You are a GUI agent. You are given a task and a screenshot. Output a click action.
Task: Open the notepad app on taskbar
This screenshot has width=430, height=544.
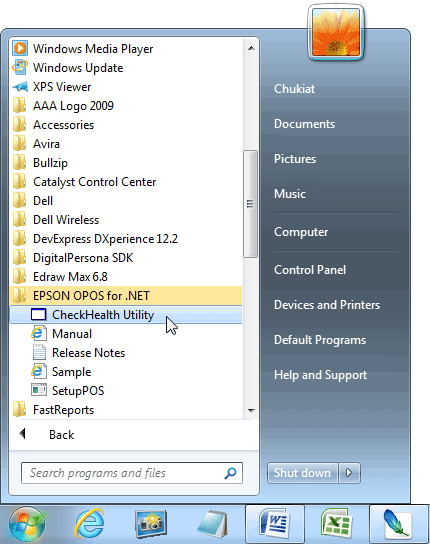click(x=212, y=525)
